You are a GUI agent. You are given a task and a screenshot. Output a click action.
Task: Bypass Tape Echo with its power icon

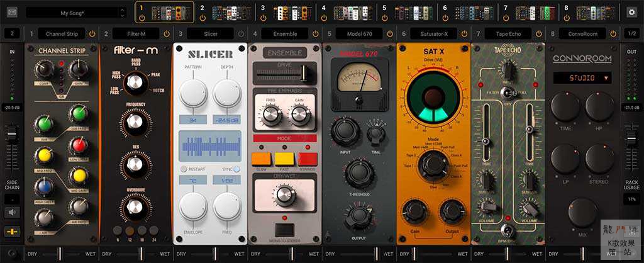click(538, 34)
